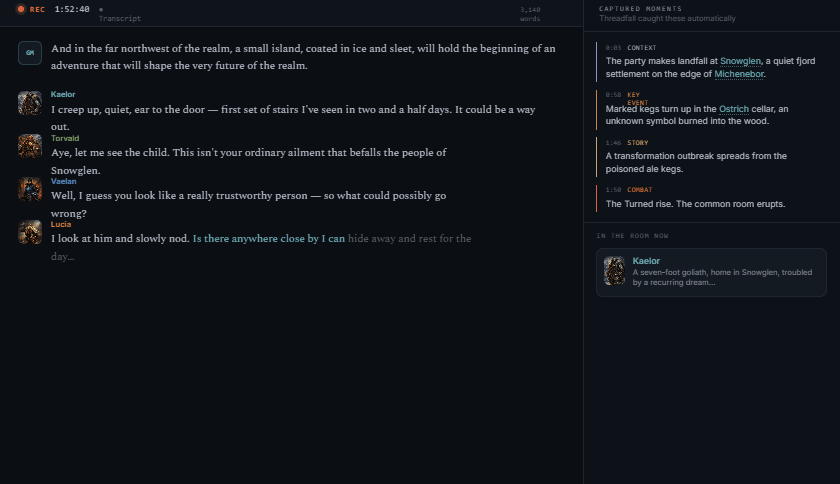Click Kaelor's avatar in the transcript
This screenshot has width=840, height=484.
(30, 103)
